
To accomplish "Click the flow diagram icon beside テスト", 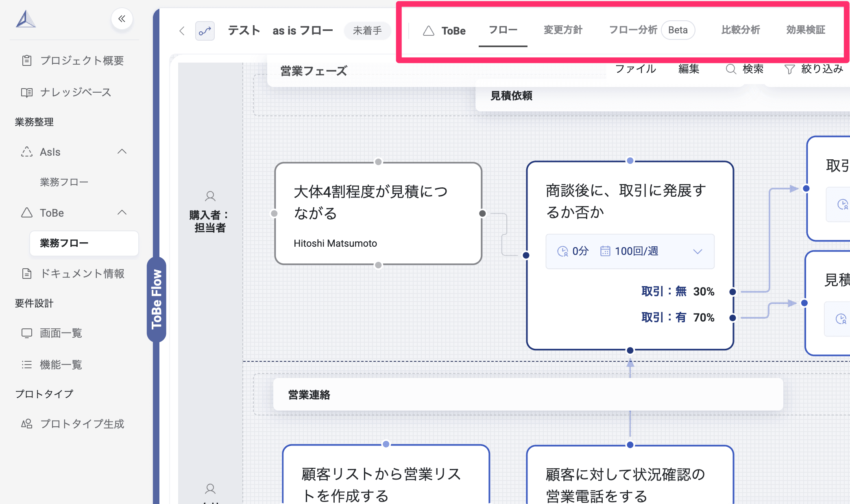I will pyautogui.click(x=205, y=31).
